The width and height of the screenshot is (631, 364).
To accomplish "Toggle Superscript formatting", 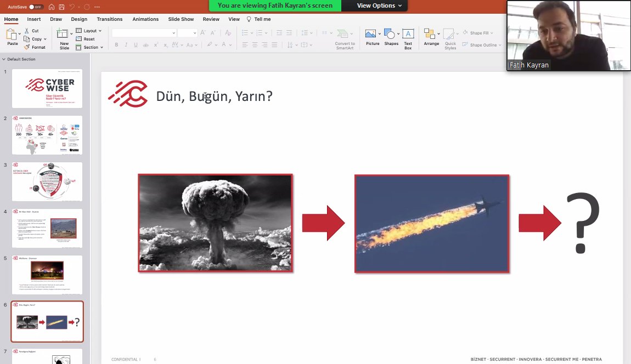I will pyautogui.click(x=156, y=44).
